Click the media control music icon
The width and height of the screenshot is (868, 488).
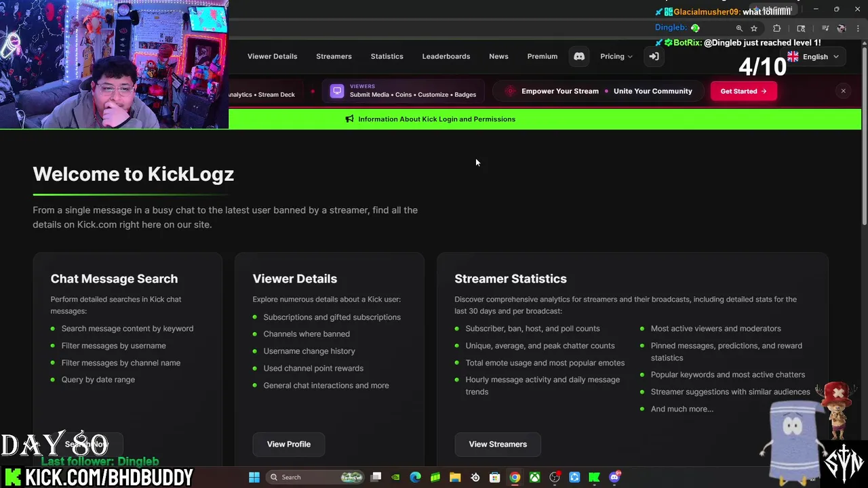click(x=825, y=28)
